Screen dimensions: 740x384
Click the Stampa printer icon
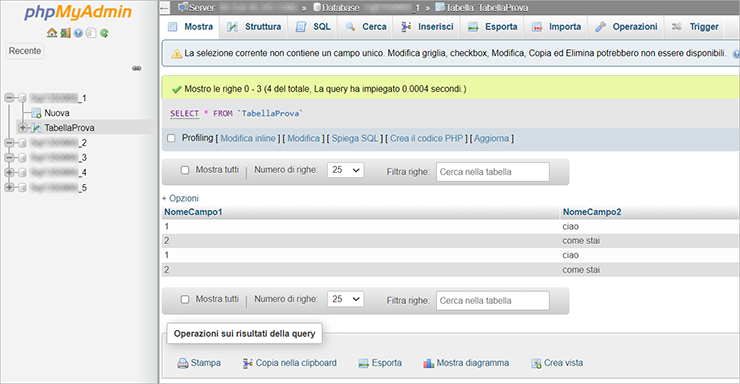click(x=183, y=363)
